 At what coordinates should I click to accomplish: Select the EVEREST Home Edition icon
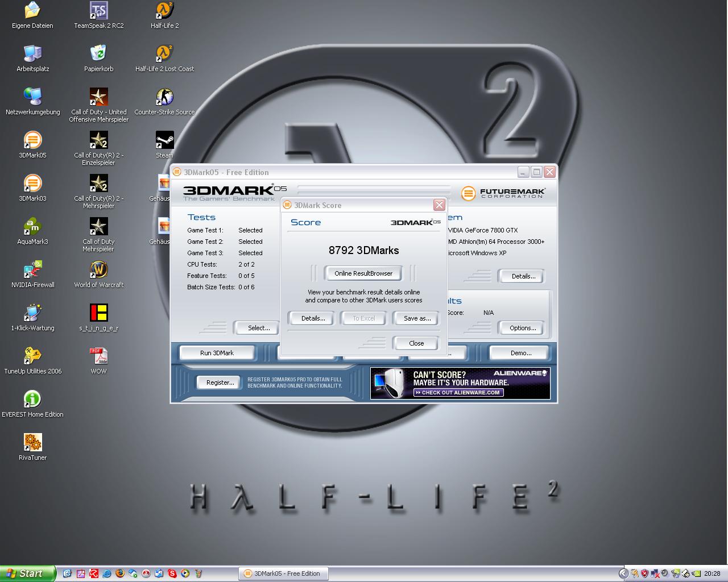32,405
